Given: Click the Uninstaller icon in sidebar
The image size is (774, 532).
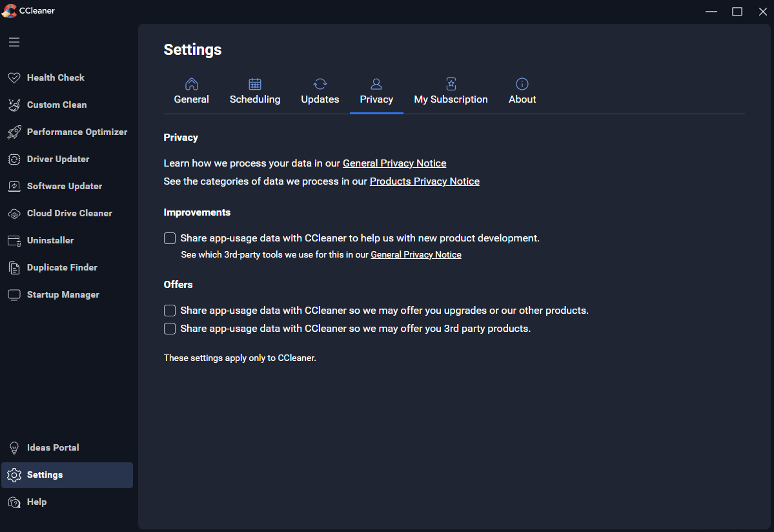Looking at the screenshot, I should pos(14,240).
